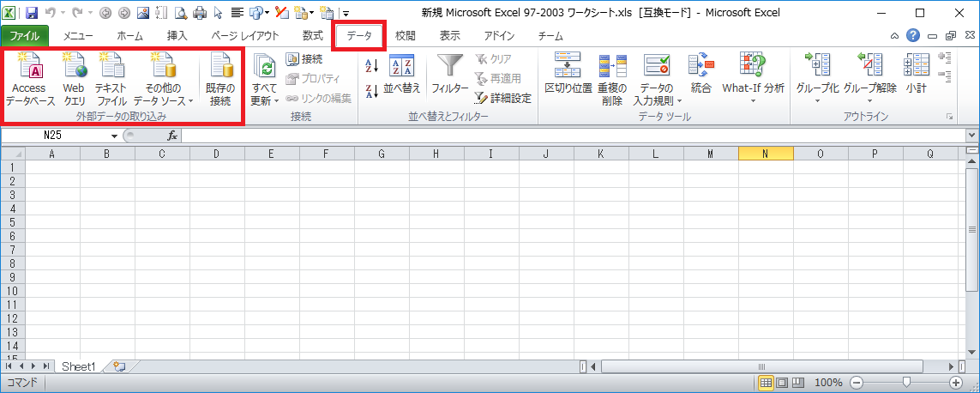Click the select objects pointer icon

(x=218, y=12)
